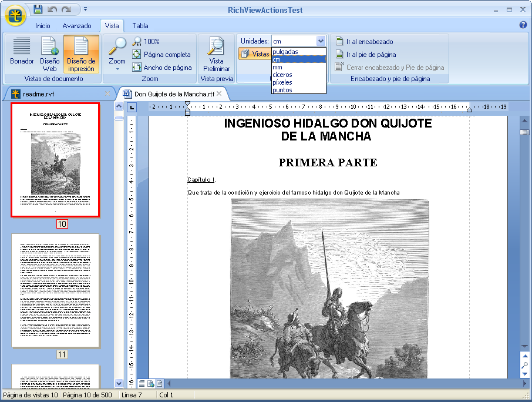
Task: Click the ruler tab-type selector
Action: (132, 108)
